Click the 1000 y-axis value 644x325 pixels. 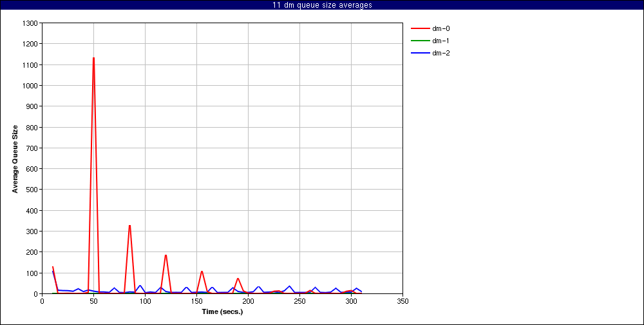[x=30, y=86]
